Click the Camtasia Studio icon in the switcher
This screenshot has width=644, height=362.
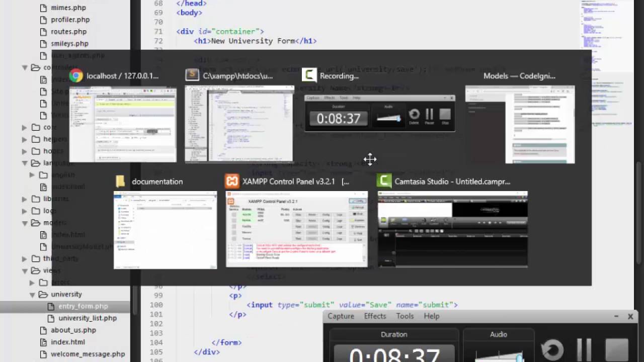click(x=384, y=181)
